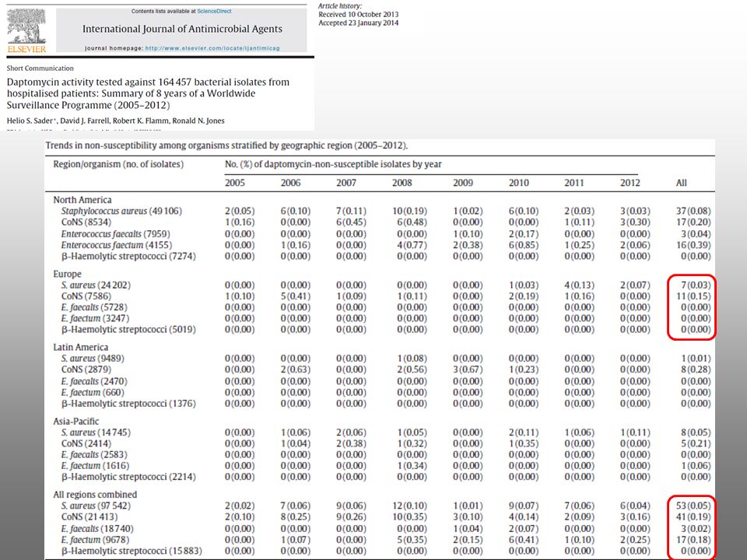Click cell '3(0.67)' in Latin America CoNS 2009
The height and width of the screenshot is (560, 747).
(x=468, y=369)
